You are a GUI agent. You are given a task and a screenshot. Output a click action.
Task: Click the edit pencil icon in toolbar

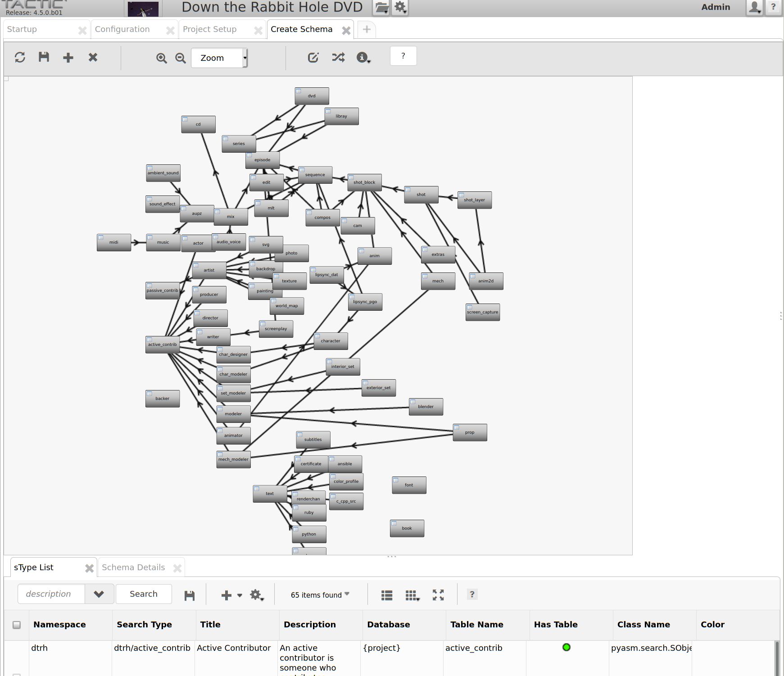point(313,58)
